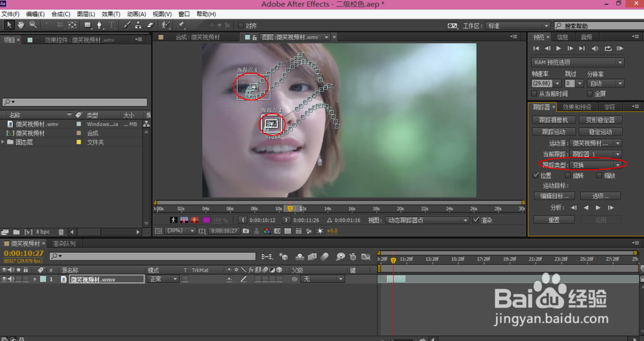Viewport: 644px width, 341px height.
Task: Click the region of interest icon
Action: point(278,231)
